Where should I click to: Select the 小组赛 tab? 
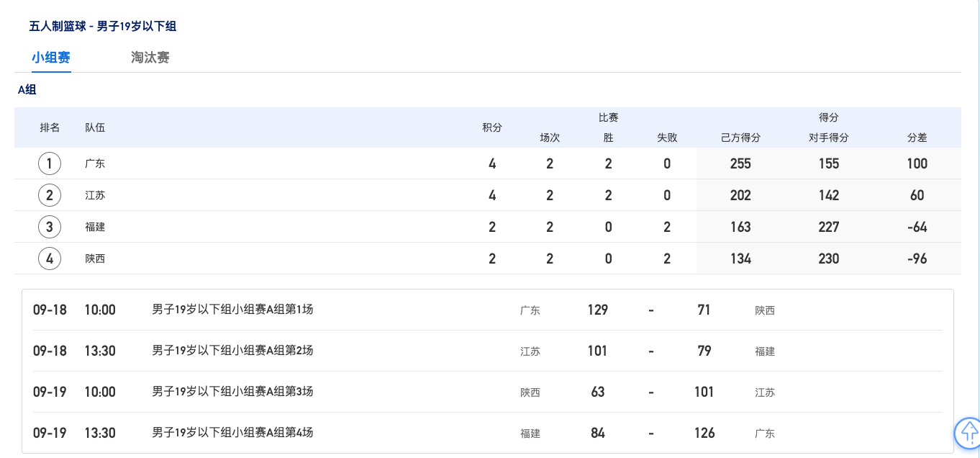click(50, 58)
